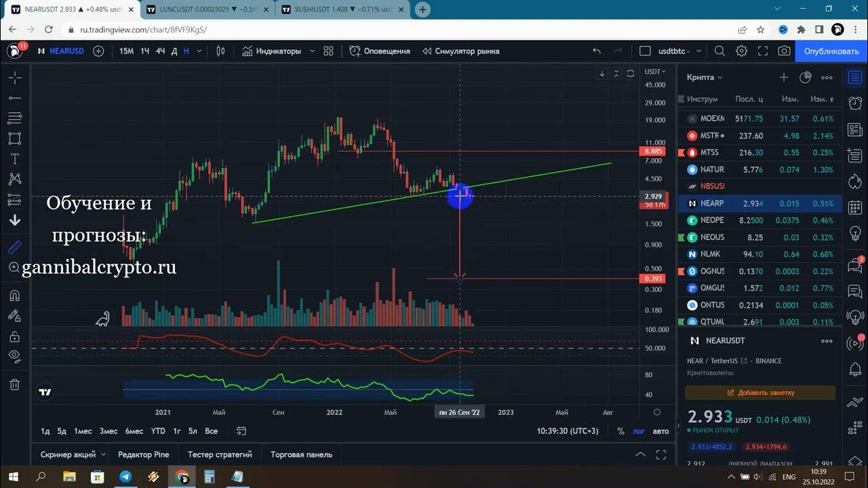This screenshot has width=868, height=488.
Task: Select the geometric shapes tool
Action: point(14,138)
